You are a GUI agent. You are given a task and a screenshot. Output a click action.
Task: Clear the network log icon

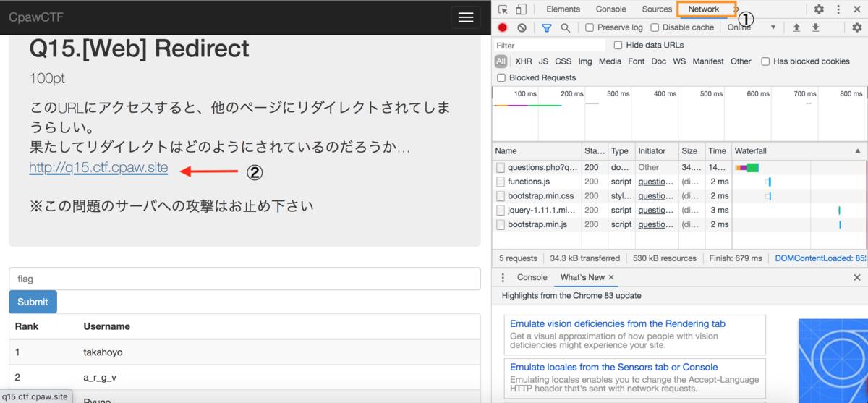pos(522,27)
